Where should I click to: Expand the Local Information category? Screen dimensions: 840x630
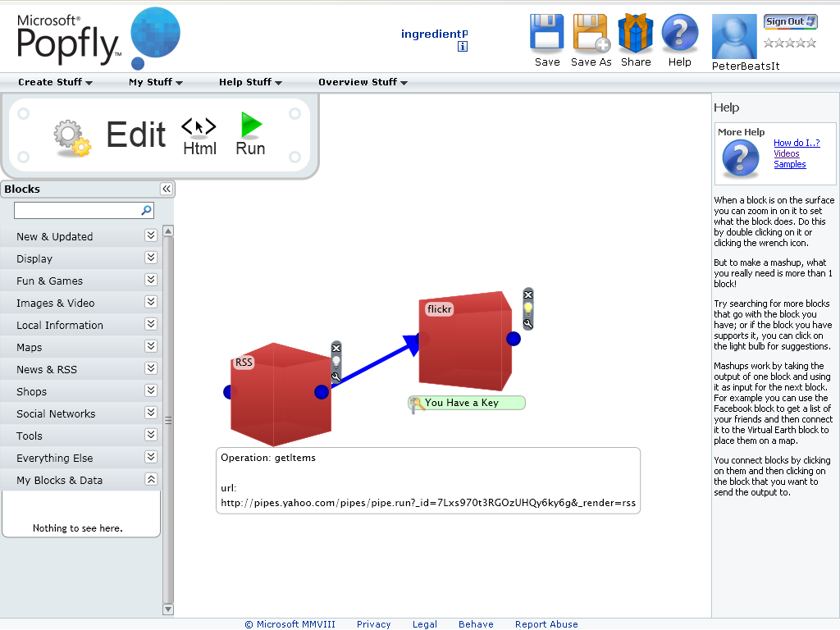coord(151,324)
